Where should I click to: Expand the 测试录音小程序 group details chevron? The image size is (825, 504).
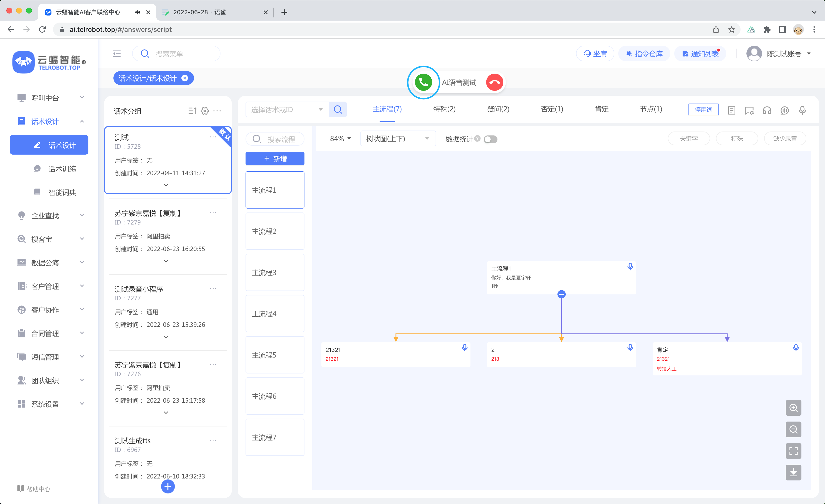tap(166, 337)
